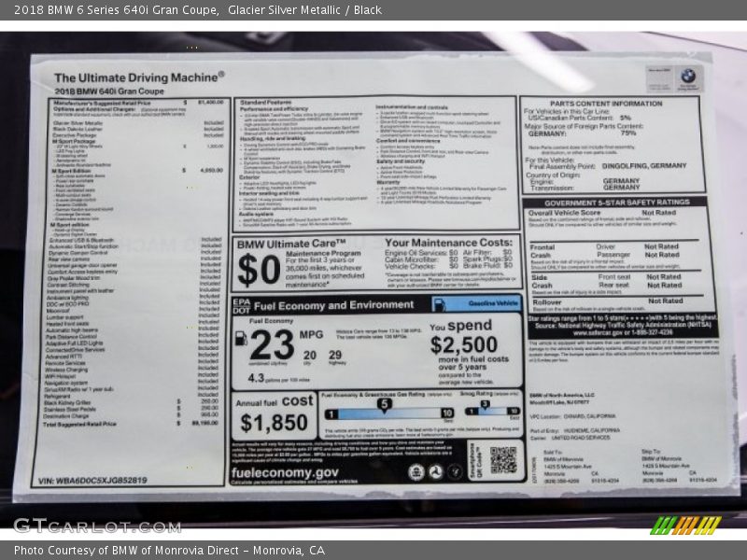Click the 'Black Kidney Grilles' option row

(131, 402)
